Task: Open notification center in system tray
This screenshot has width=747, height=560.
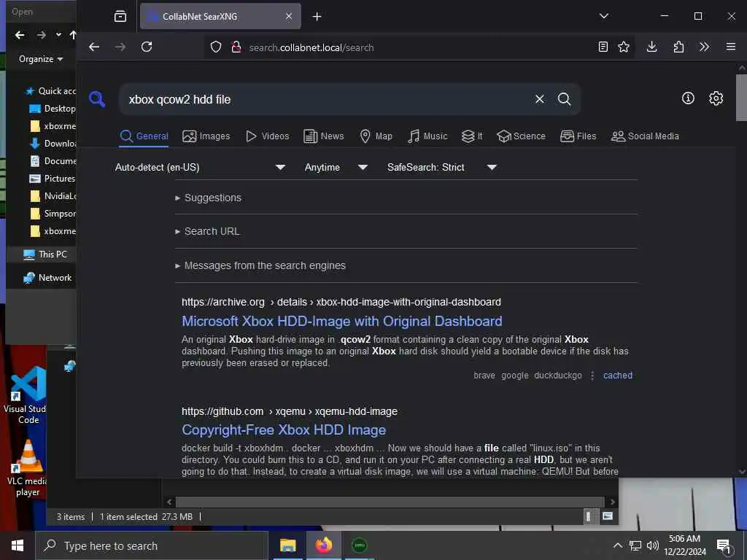Action: [x=724, y=545]
